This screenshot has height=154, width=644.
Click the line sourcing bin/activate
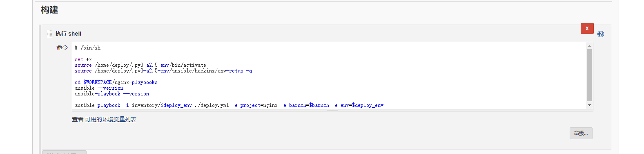pyautogui.click(x=140, y=65)
